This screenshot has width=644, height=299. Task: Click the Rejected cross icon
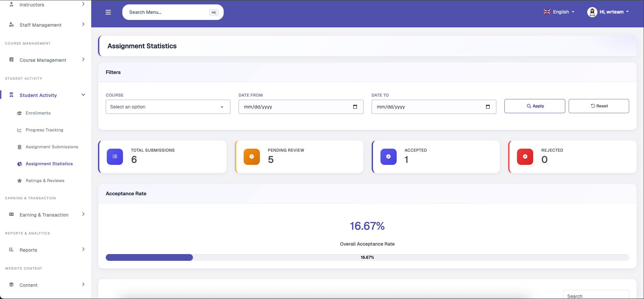click(x=525, y=157)
